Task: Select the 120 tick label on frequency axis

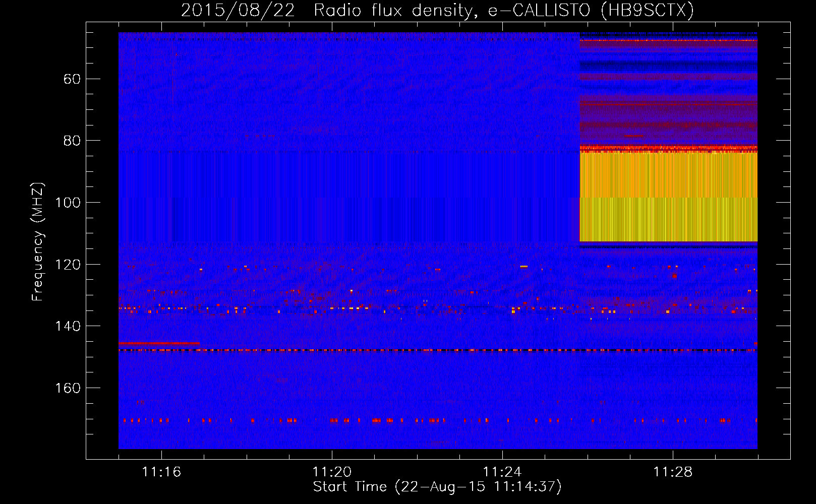Action: click(68, 265)
